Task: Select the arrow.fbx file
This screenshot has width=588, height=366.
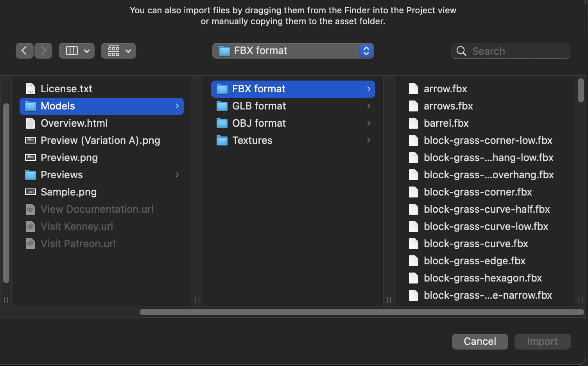Action: pos(445,89)
